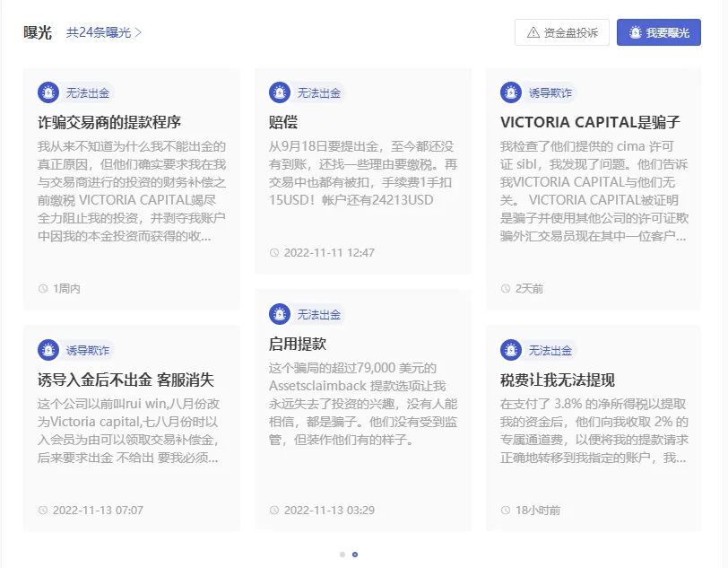Open the 共24条曝光 link
Image resolution: width=728 pixels, height=568 pixels.
coord(103,32)
